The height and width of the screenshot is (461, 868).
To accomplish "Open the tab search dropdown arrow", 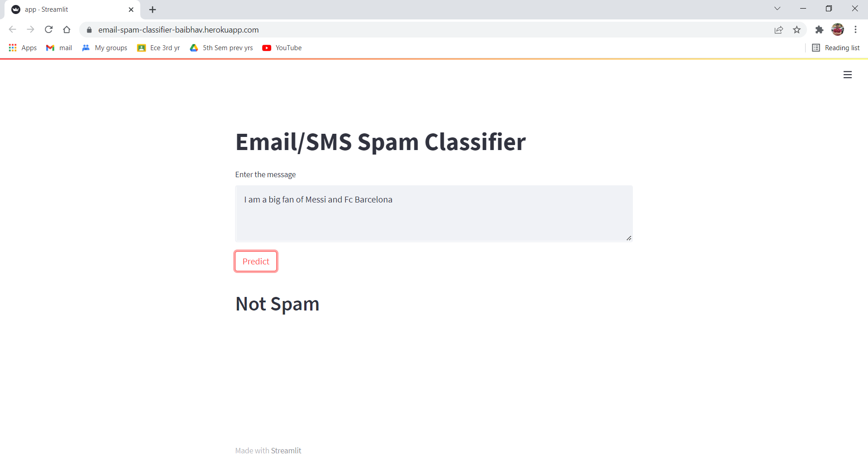I will 778,9.
